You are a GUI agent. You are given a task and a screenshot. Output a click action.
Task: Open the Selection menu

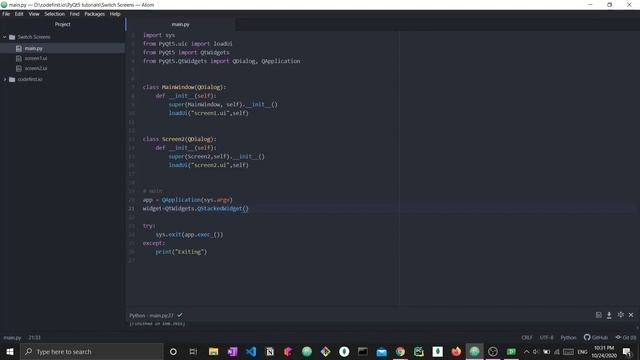54,14
